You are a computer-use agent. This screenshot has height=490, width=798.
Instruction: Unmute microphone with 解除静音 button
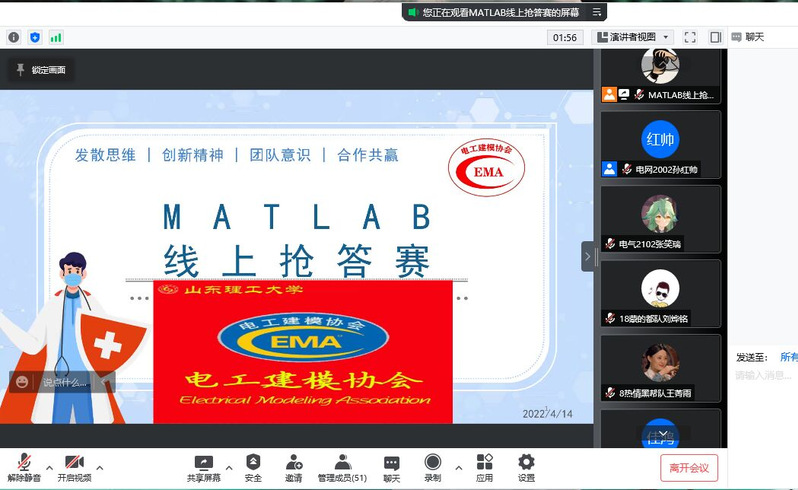tap(24, 466)
